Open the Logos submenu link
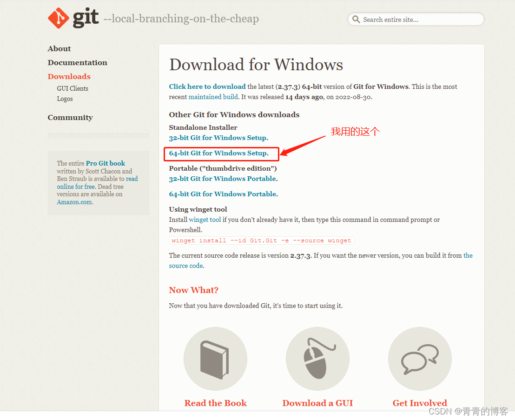Screen dimensions: 515x420 [65, 99]
